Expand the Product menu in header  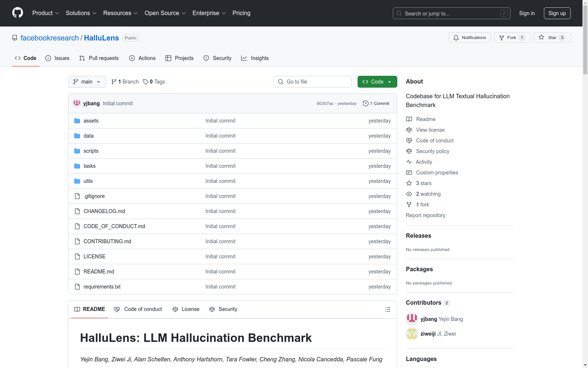pos(46,13)
